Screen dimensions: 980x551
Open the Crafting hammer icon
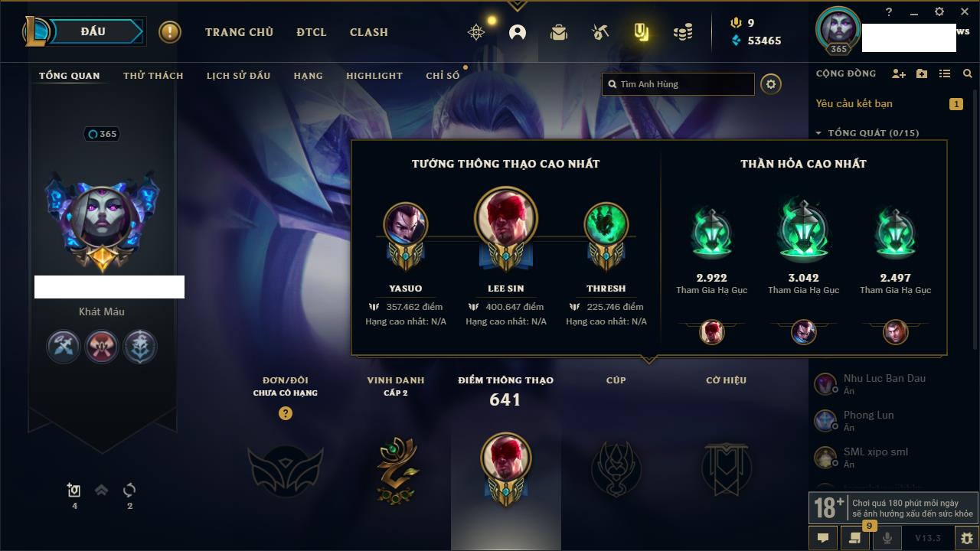pos(600,32)
